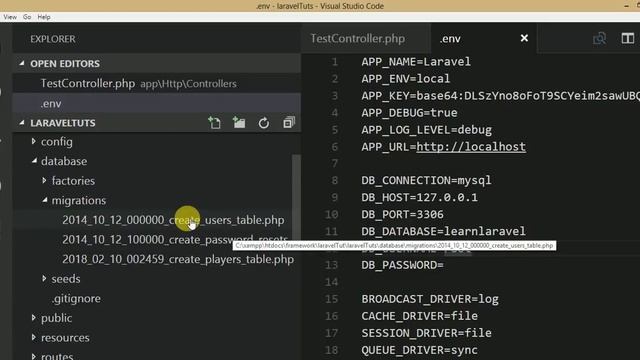Click the New Folder icon in explorer header
640x360 pixels.
coord(239,122)
